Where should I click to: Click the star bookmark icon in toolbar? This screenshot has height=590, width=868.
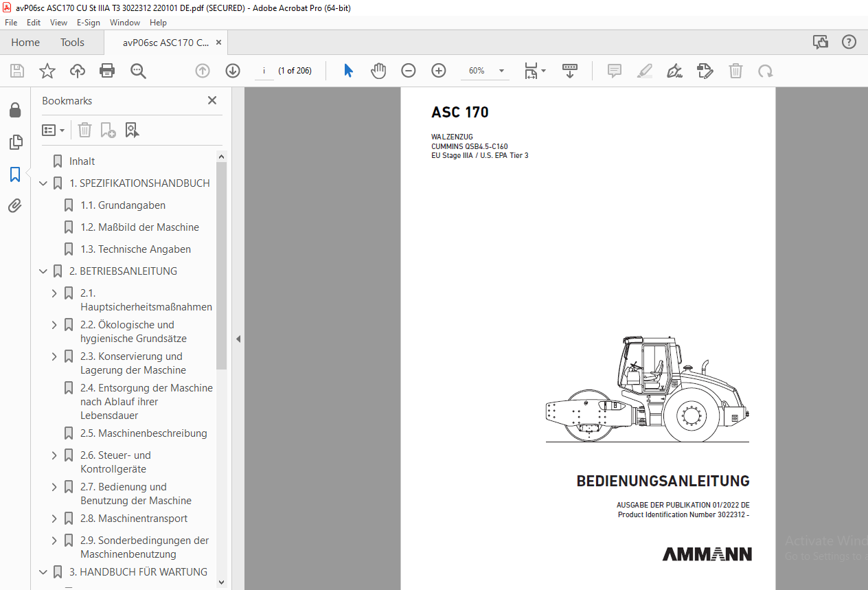[x=47, y=71]
